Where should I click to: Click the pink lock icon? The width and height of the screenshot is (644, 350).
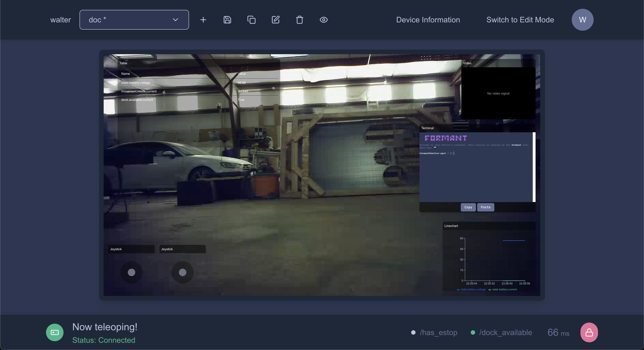pos(589,332)
